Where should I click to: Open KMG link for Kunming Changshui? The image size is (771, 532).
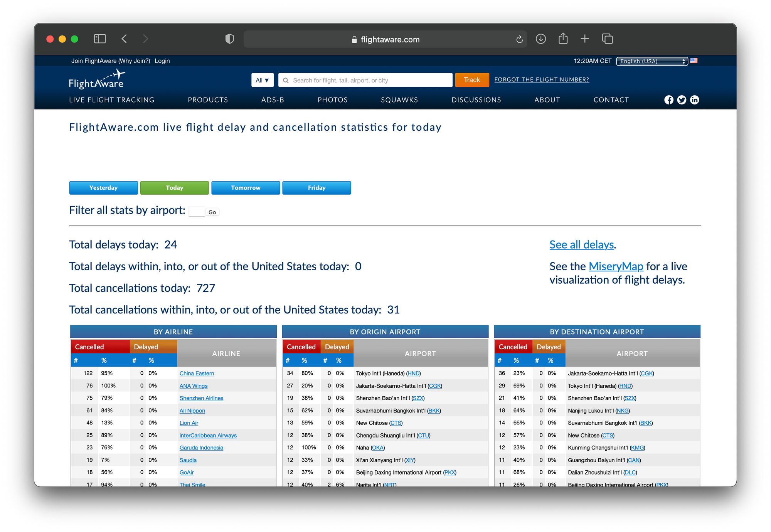(x=637, y=448)
